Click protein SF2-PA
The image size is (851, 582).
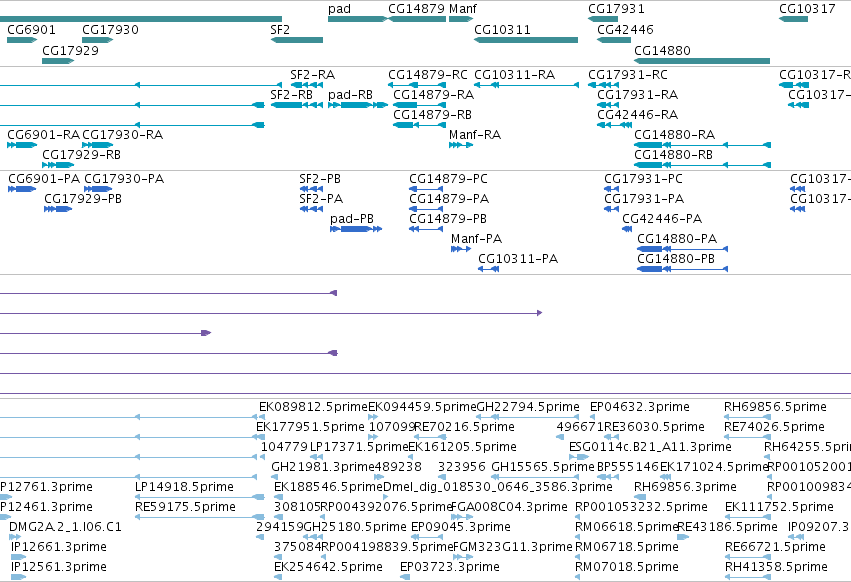312,209
